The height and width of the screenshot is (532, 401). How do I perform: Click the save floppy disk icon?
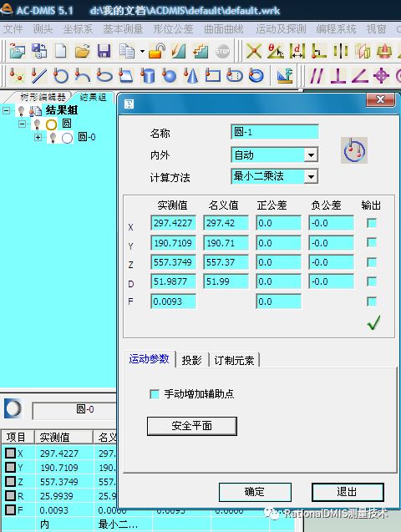click(104, 51)
